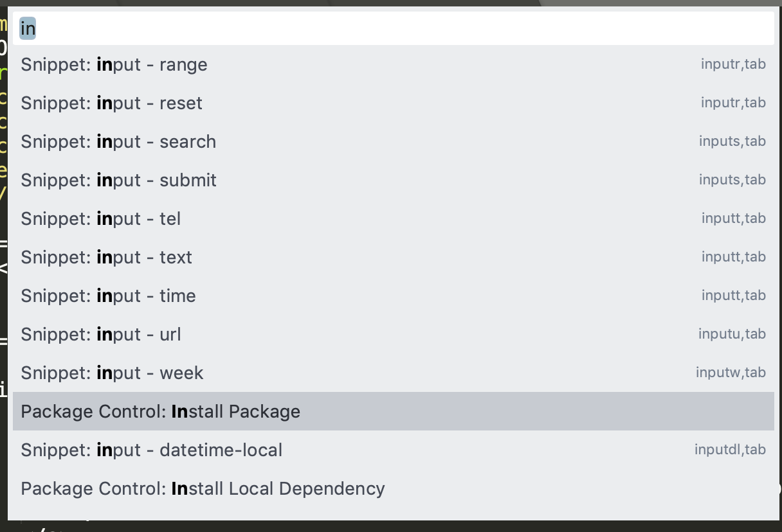This screenshot has height=532, width=782.
Task: Click the "inputr,tab" shortcut hint beside input - range
Action: [x=732, y=64]
